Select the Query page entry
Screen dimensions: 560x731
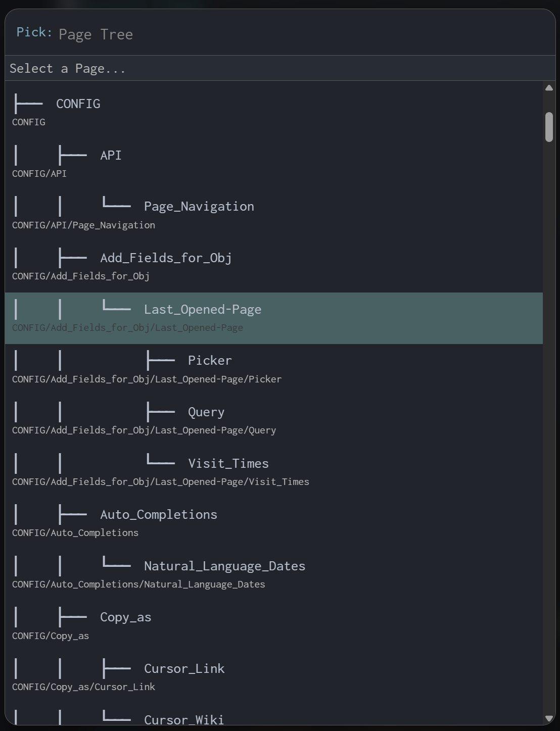[206, 412]
